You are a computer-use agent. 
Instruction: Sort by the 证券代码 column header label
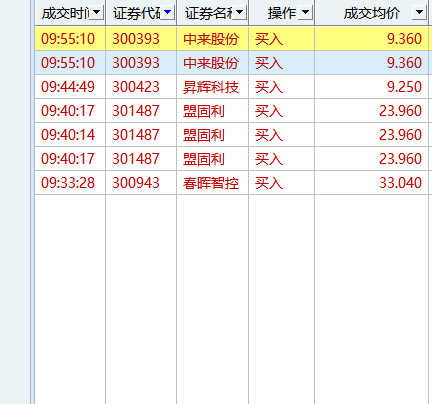[137, 13]
